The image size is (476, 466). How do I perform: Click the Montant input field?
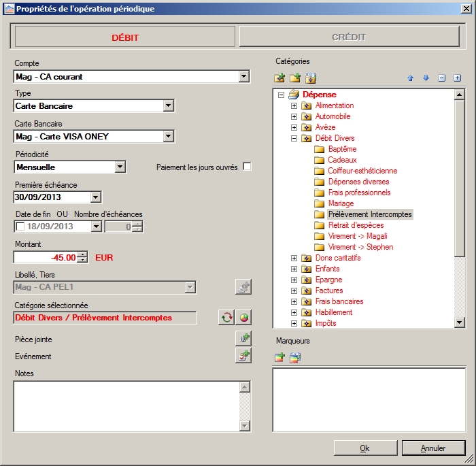(x=46, y=258)
